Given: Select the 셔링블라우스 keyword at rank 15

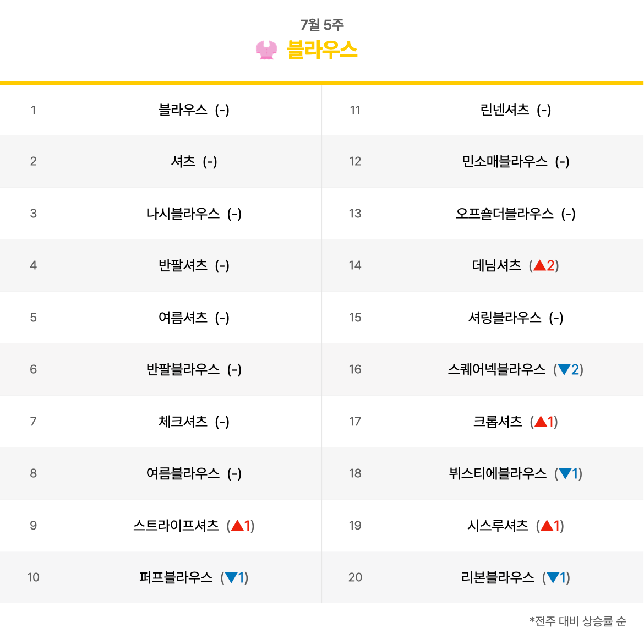Looking at the screenshot, I should [505, 318].
